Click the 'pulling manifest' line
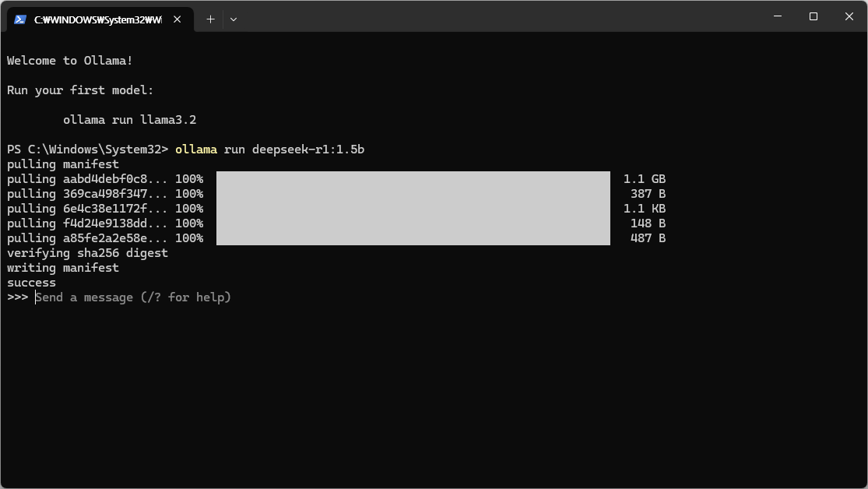This screenshot has height=489, width=868. point(62,164)
